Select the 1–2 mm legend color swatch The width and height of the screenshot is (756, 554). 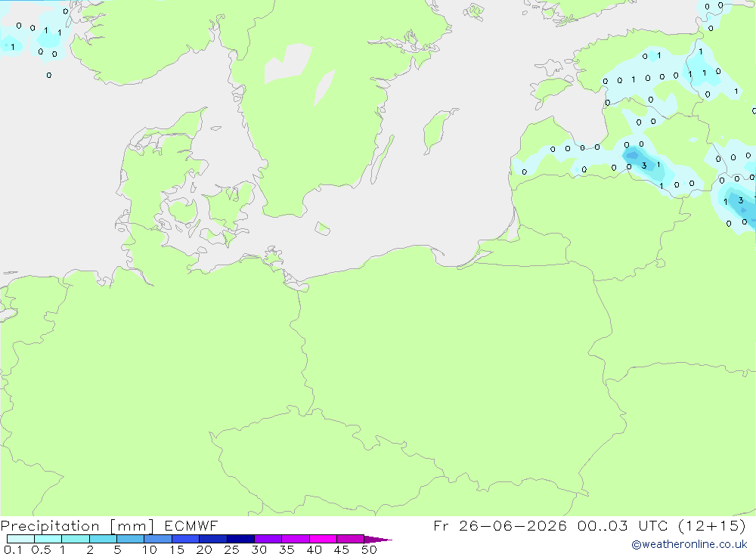(76, 539)
